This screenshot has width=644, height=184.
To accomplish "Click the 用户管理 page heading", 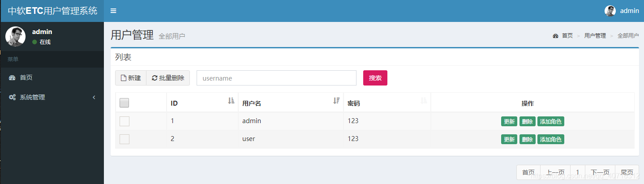I will (x=132, y=35).
